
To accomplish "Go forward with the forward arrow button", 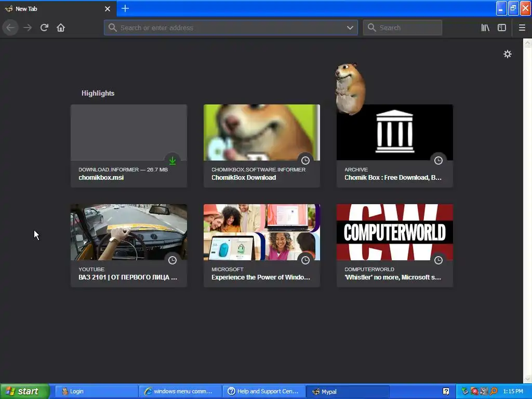I will (28, 28).
